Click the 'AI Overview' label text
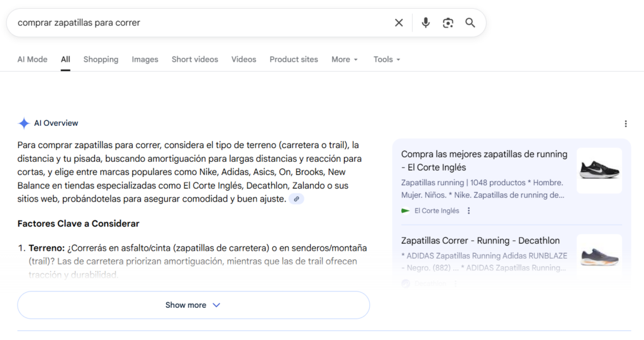 tap(56, 123)
